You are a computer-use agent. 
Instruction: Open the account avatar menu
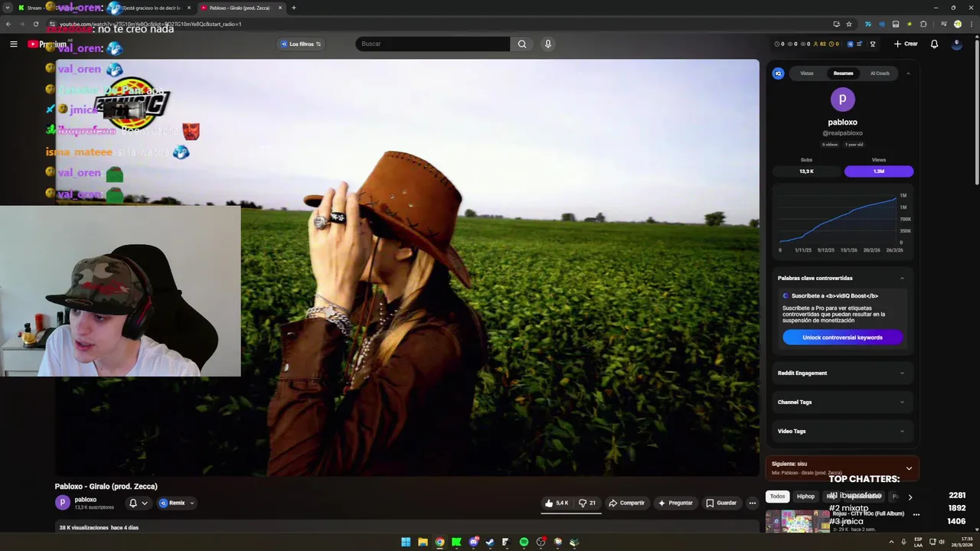956,44
